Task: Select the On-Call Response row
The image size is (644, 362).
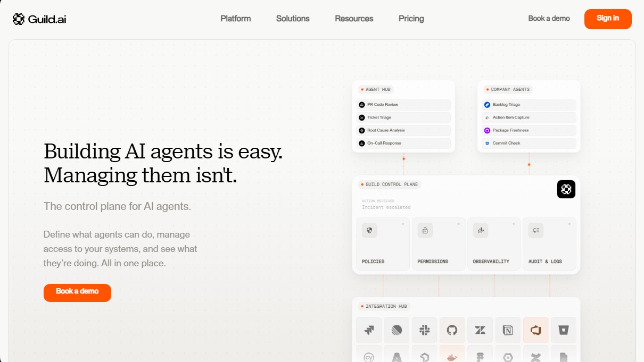Action: 403,143
